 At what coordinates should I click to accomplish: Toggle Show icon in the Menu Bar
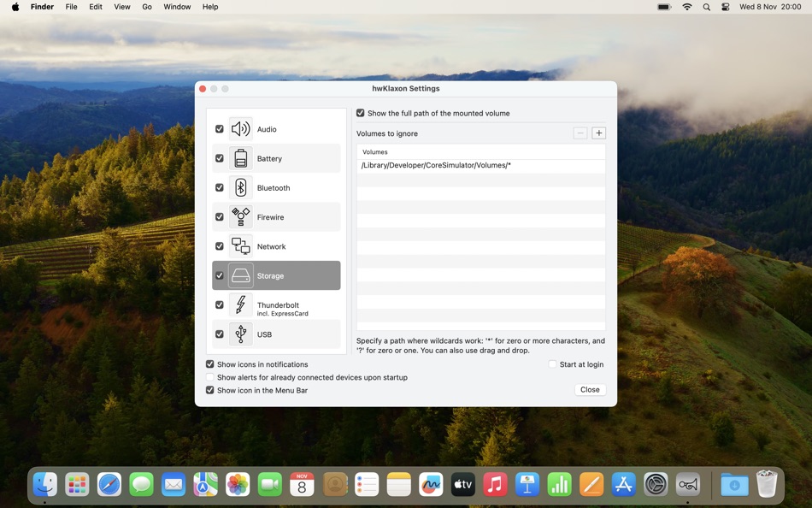pos(209,390)
